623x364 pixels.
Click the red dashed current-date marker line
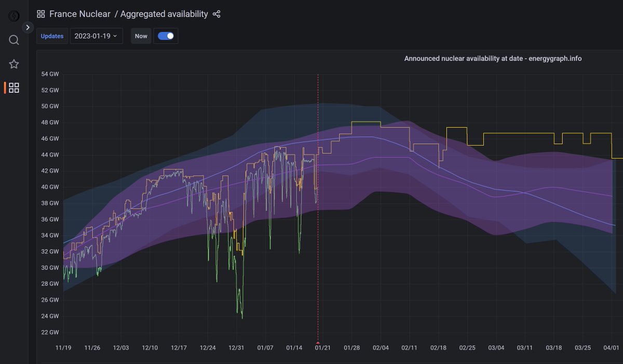(318, 208)
